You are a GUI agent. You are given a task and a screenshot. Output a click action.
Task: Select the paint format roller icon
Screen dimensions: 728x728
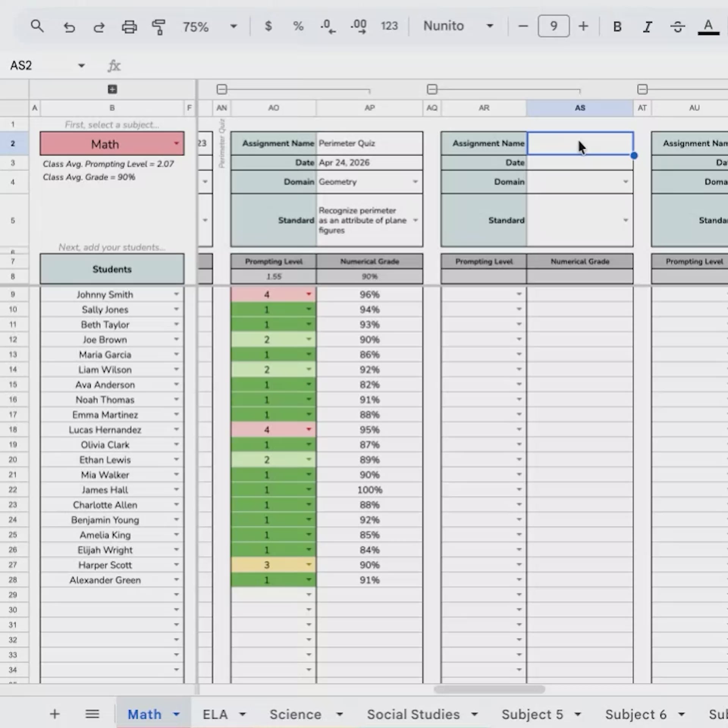tap(158, 27)
